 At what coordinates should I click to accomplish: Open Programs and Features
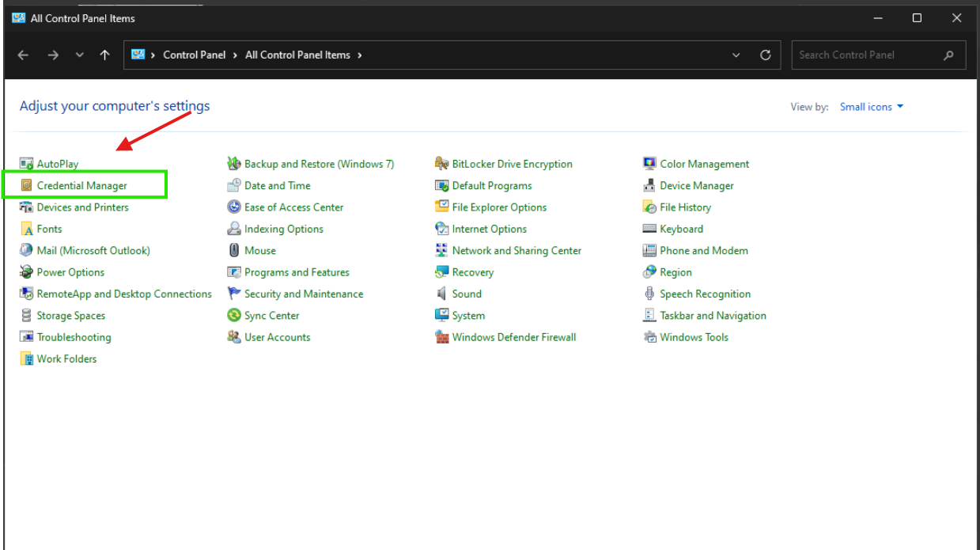297,272
